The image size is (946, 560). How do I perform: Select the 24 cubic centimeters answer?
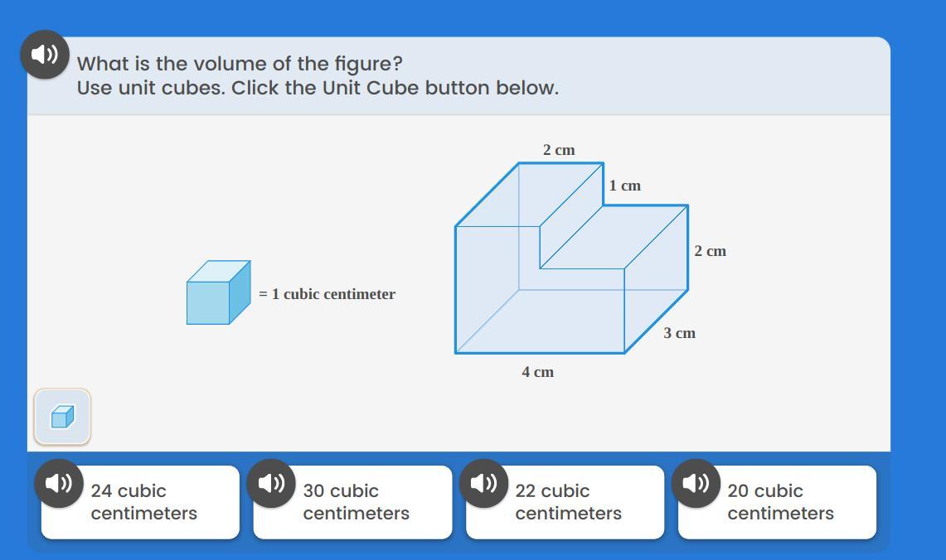tap(141, 502)
